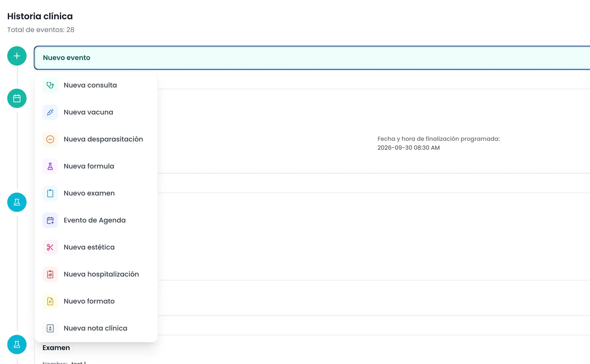The height and width of the screenshot is (364, 590).
Task: Click the flask marker beside Examen
Action: click(17, 344)
